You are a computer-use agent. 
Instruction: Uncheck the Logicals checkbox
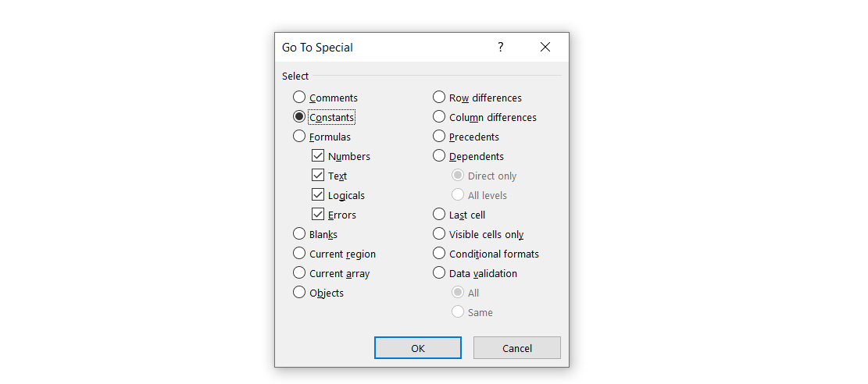[x=318, y=195]
